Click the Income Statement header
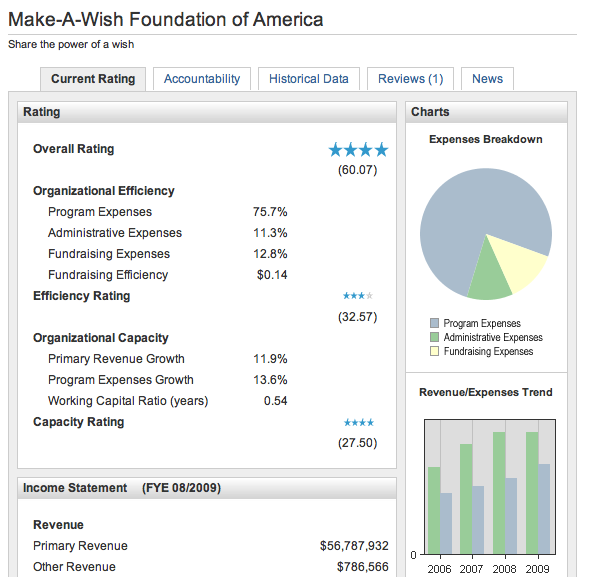 tap(207, 488)
